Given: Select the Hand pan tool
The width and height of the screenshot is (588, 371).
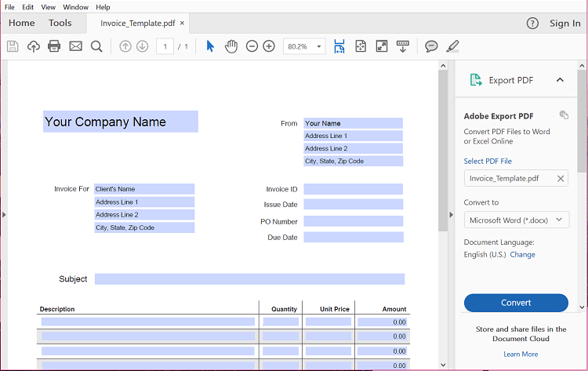Looking at the screenshot, I should point(231,46).
